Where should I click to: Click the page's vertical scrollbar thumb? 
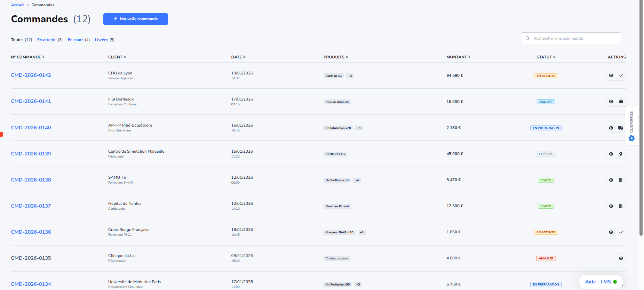641,118
